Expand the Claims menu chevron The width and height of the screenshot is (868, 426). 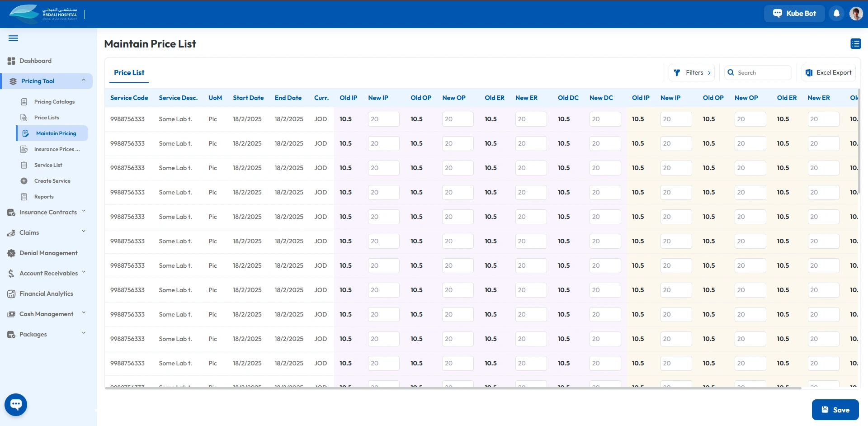click(84, 232)
